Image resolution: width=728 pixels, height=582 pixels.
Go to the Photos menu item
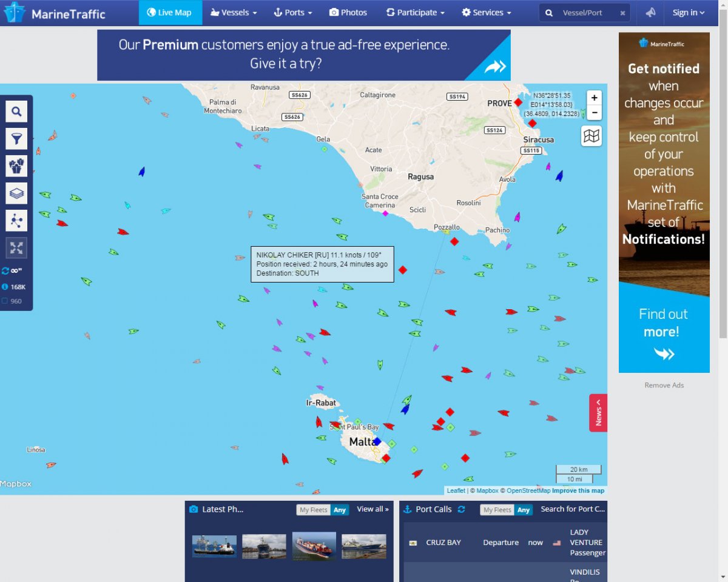pos(348,13)
